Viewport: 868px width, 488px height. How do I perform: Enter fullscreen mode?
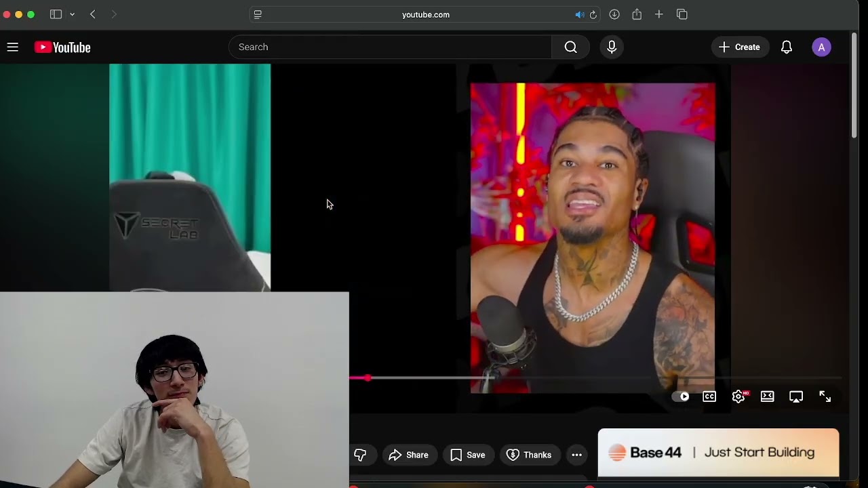pos(825,396)
